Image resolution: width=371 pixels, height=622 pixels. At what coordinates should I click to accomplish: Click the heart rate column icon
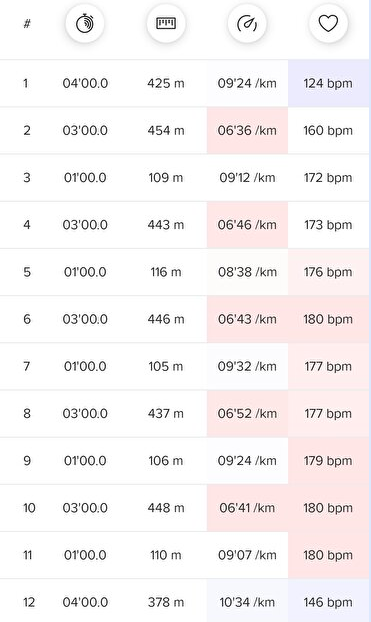coord(328,23)
